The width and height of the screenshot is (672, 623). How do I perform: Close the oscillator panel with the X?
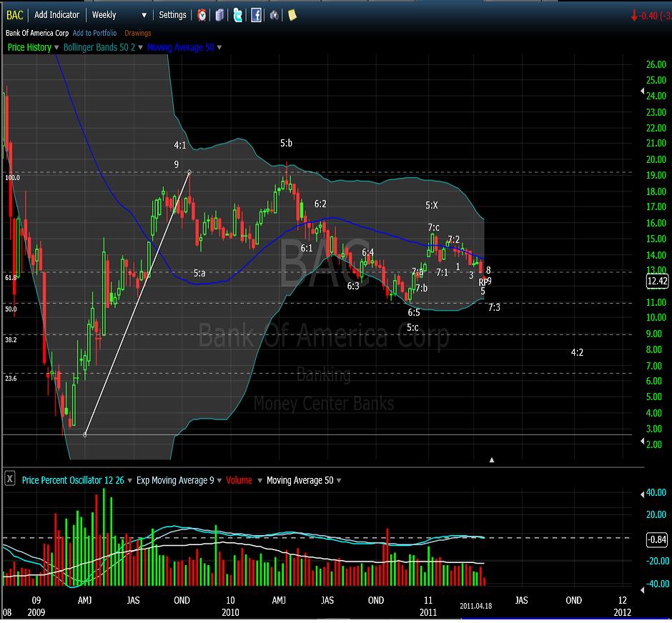tap(10, 478)
